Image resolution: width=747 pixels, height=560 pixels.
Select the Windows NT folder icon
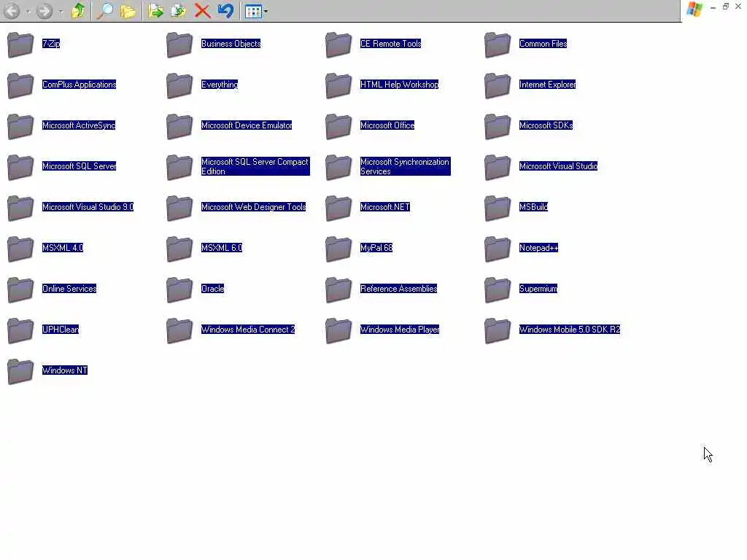coord(20,371)
